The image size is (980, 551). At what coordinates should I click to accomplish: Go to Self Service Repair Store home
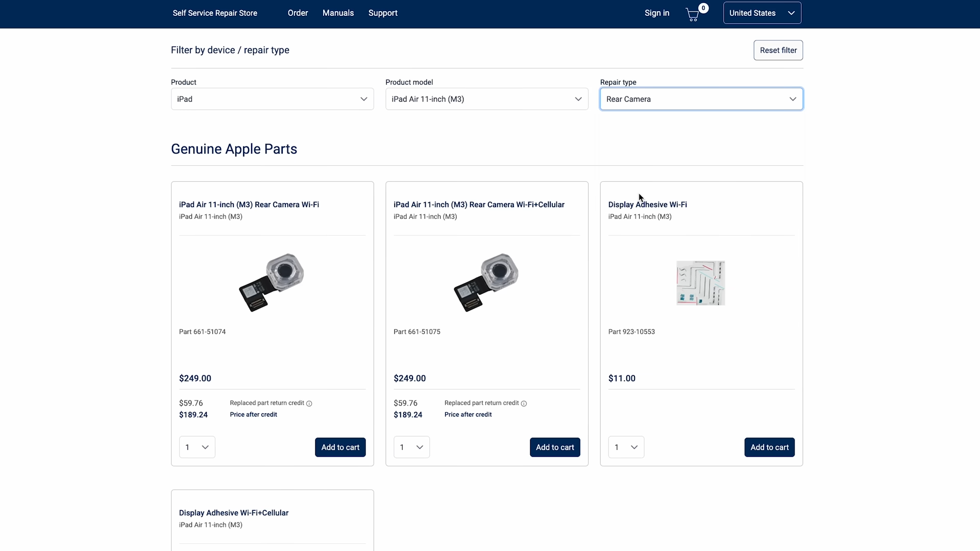(x=215, y=13)
